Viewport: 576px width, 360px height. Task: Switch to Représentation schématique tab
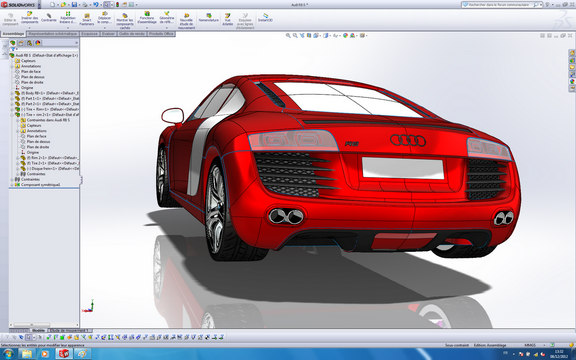tap(53, 34)
